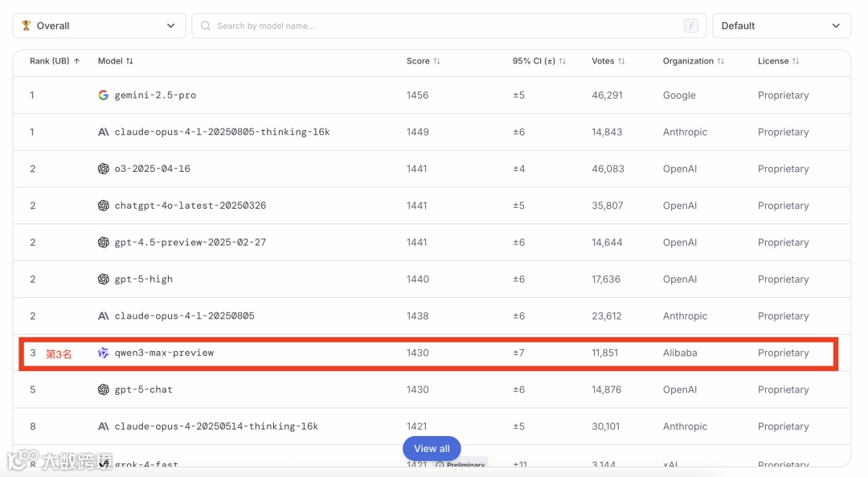Click OpenAI icon beside gpt-5-high

coord(103,279)
